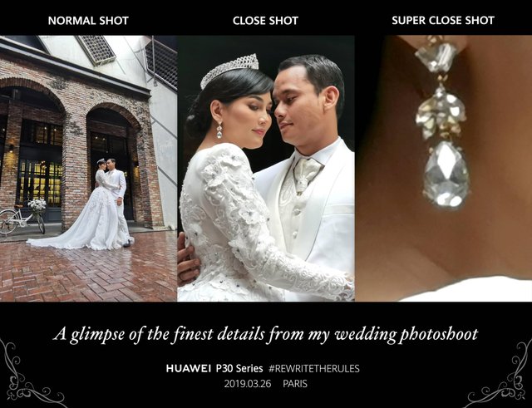Click the white bicycle by the building
The image size is (532, 408).
(x=22, y=219)
